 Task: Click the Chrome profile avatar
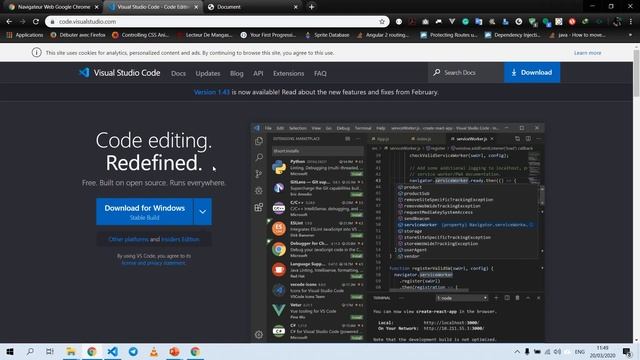click(618, 22)
